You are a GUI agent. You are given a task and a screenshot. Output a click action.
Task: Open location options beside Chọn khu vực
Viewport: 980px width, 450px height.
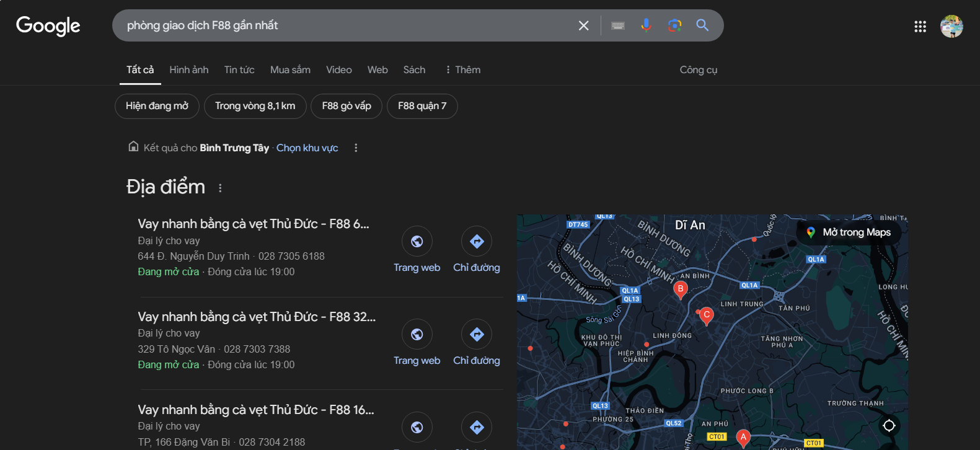(356, 148)
